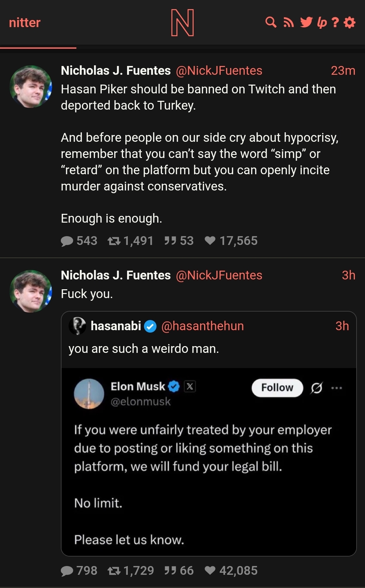
Task: Open the preferences gear icon
Action: coord(349,23)
